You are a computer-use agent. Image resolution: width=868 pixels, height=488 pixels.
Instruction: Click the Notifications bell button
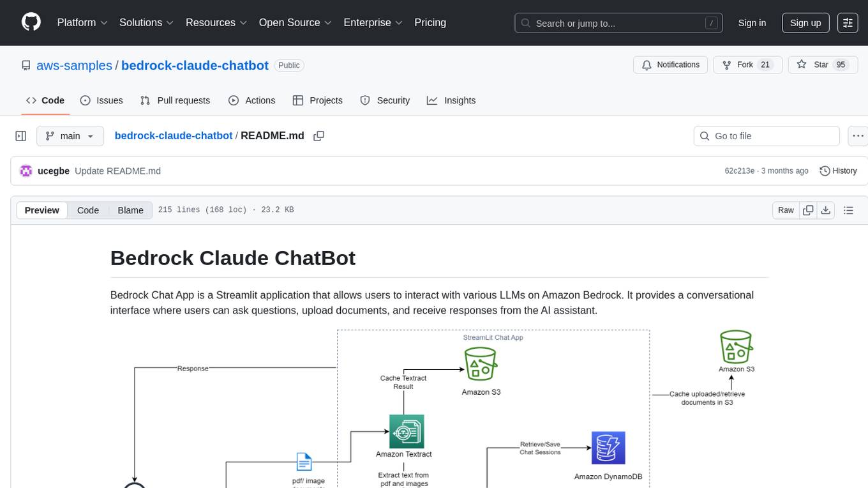click(x=671, y=65)
